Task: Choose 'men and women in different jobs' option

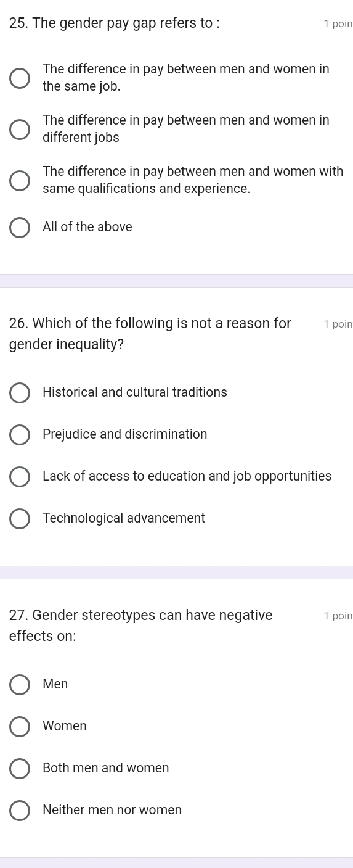Action: click(20, 130)
